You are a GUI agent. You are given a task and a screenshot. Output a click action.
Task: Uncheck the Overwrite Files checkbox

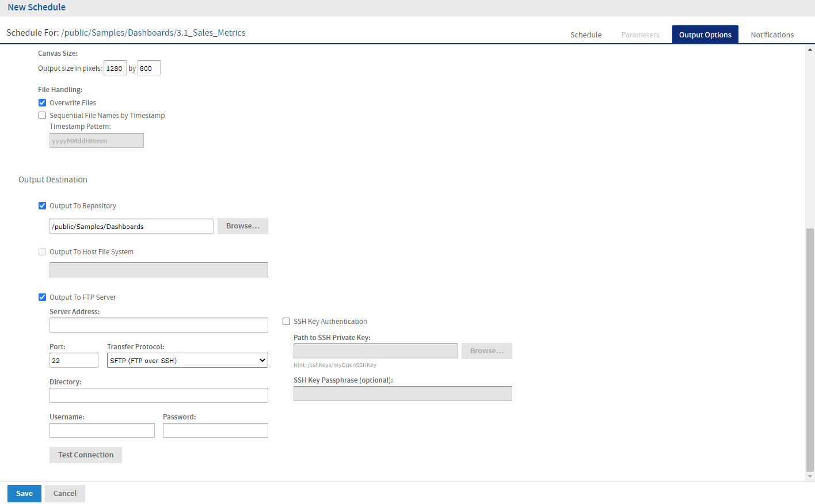pyautogui.click(x=42, y=103)
